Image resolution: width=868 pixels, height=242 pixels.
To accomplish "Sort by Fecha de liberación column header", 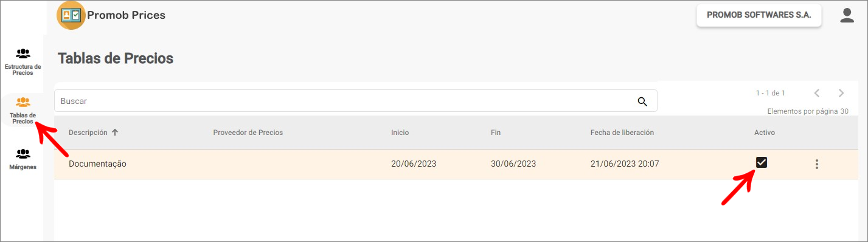I will coord(622,133).
